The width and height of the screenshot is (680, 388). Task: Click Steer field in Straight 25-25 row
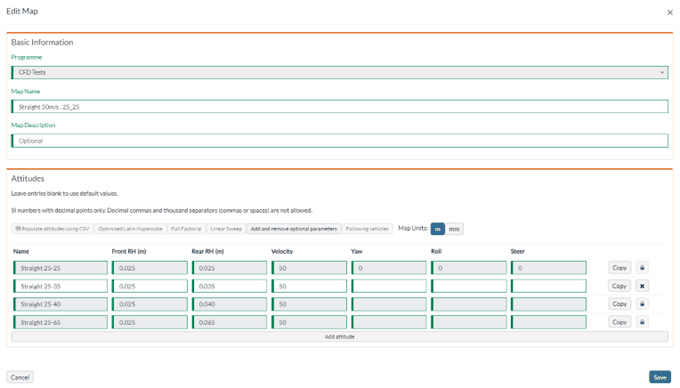pyautogui.click(x=549, y=268)
